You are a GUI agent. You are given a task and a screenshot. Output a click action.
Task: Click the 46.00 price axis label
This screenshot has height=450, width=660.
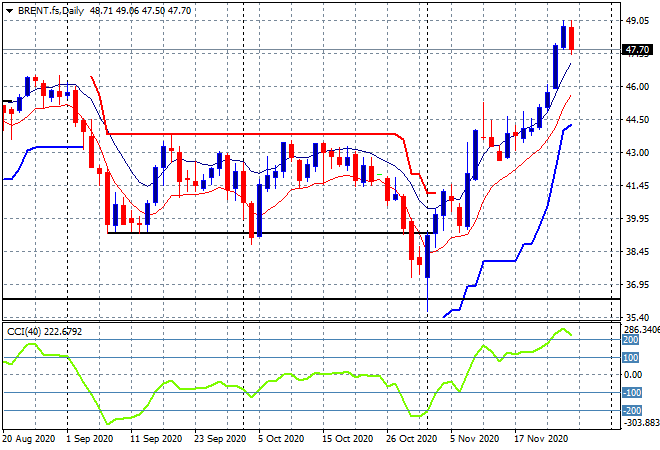pyautogui.click(x=637, y=87)
